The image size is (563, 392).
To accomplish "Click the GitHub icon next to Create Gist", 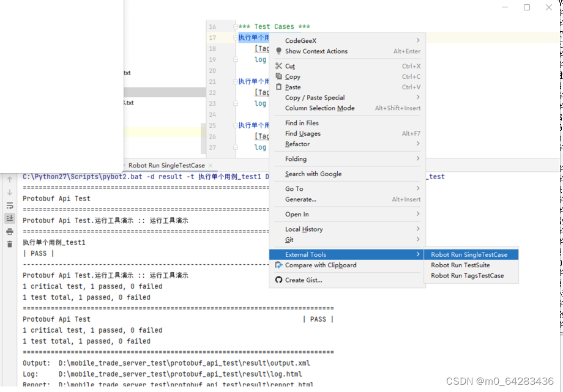I will (278, 280).
